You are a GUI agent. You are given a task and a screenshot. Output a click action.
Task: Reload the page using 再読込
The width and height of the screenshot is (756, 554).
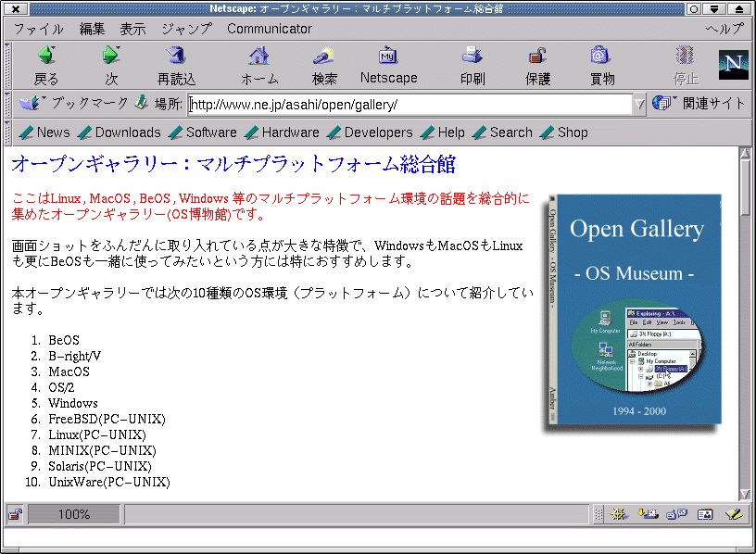[x=176, y=66]
